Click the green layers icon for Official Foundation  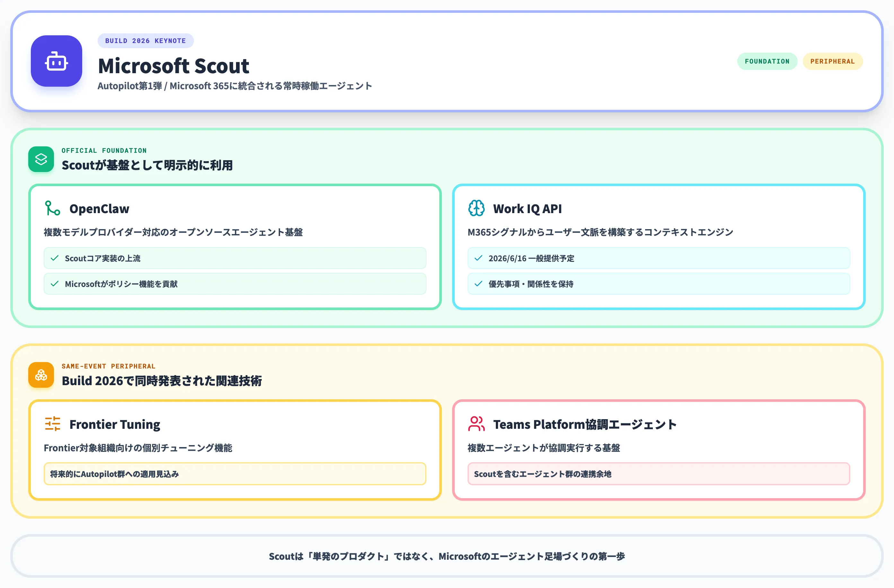(41, 159)
